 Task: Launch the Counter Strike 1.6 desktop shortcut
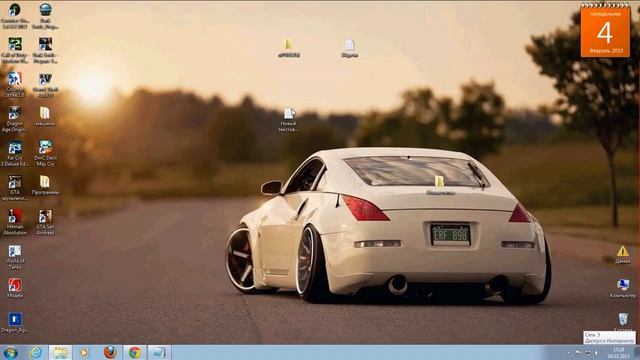[x=15, y=85]
